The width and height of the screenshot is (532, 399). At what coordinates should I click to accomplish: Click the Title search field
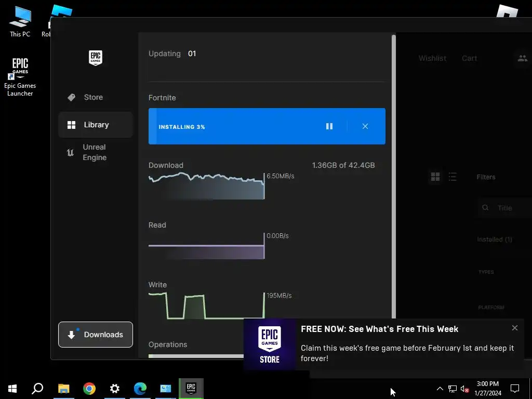point(505,208)
